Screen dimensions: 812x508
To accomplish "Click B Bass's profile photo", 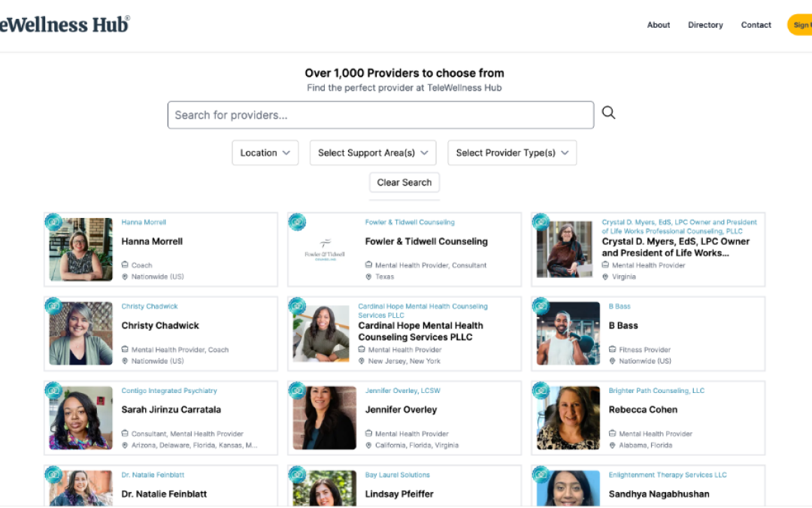I will [568, 334].
